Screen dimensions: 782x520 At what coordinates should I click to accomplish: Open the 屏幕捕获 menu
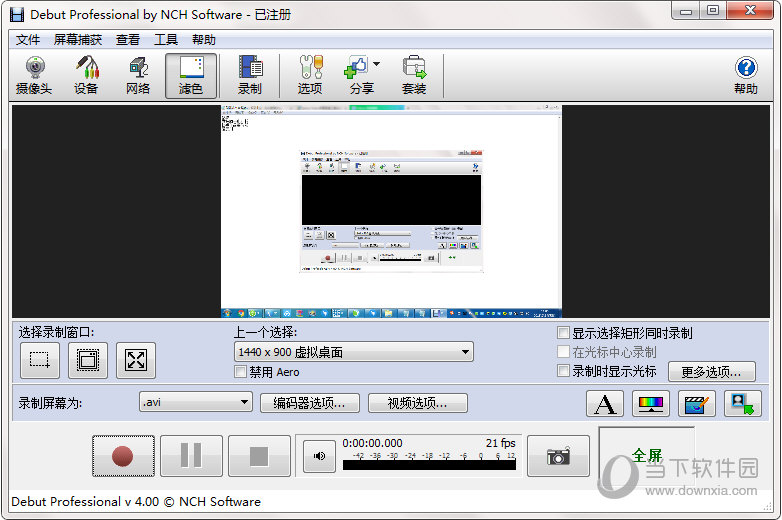click(78, 39)
